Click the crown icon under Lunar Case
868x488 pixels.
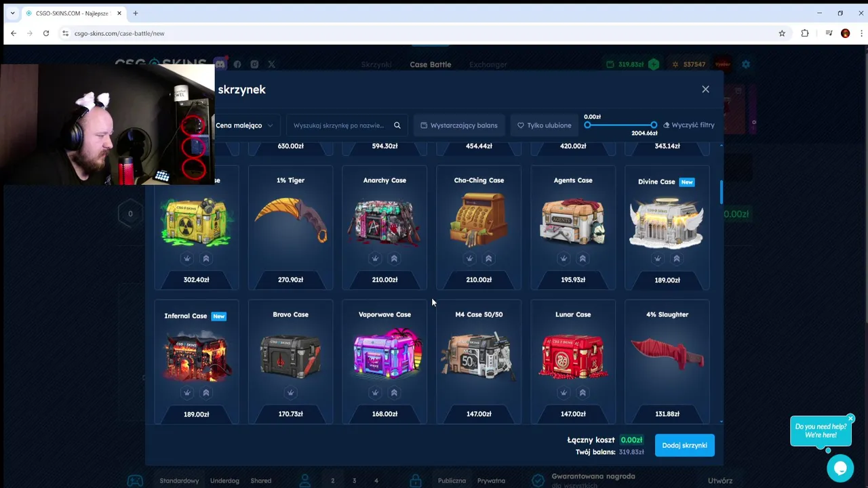[x=564, y=392]
